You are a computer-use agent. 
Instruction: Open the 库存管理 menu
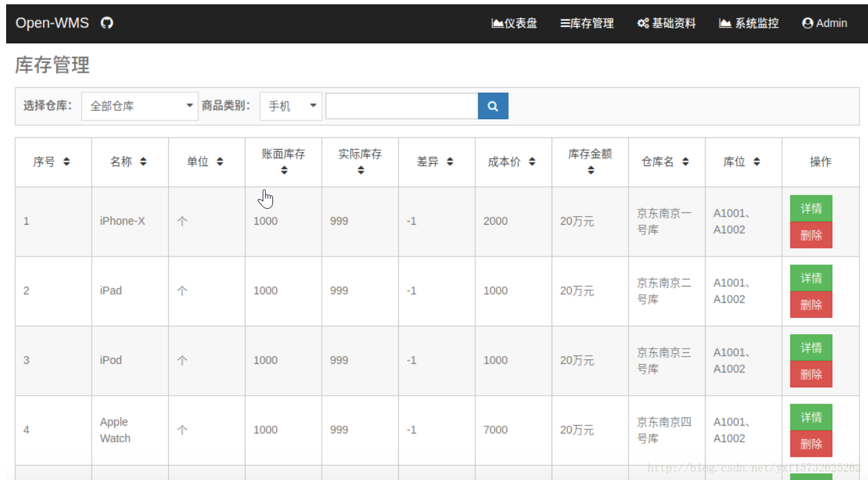click(587, 23)
